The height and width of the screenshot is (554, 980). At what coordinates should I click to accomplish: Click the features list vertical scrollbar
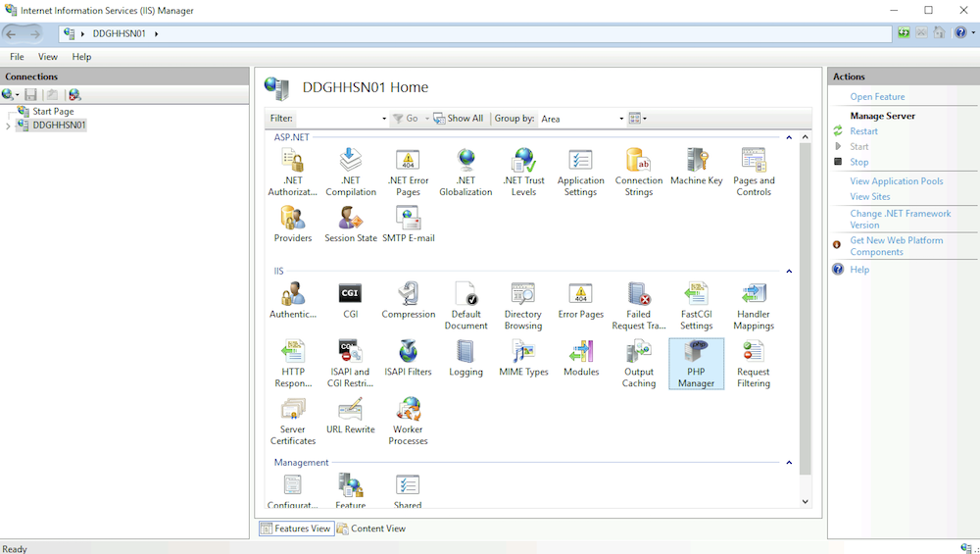[806, 304]
